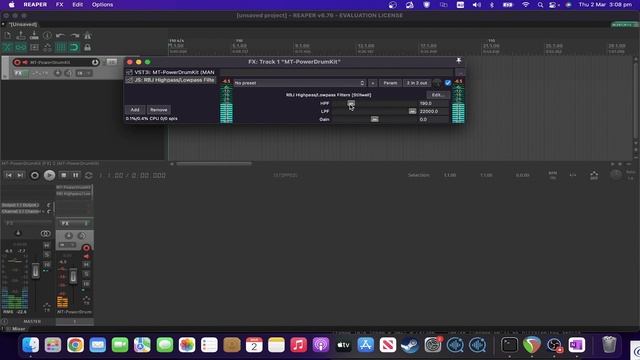Viewport: 640px width, 360px height.
Task: Click the Add button in FX window
Action: coord(135,110)
